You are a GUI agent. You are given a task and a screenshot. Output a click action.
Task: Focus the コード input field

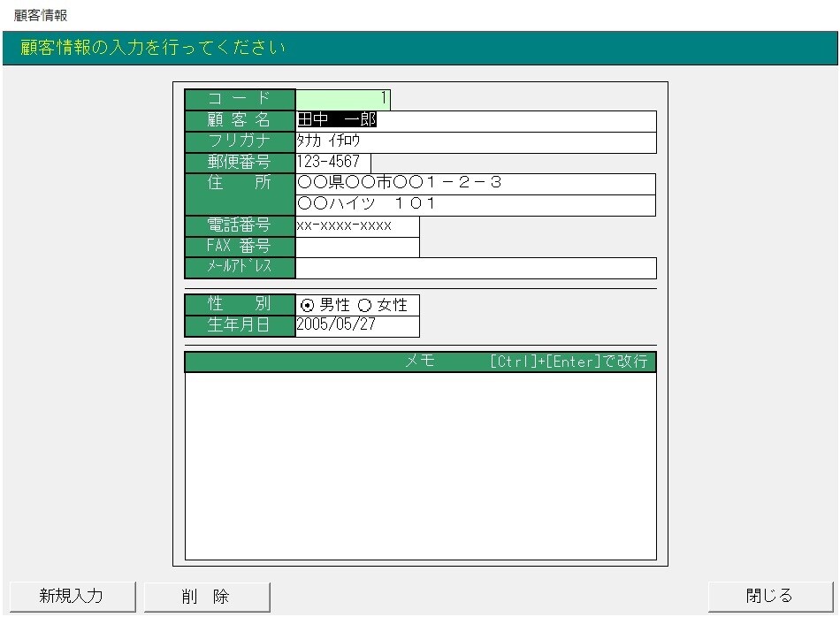click(343, 100)
